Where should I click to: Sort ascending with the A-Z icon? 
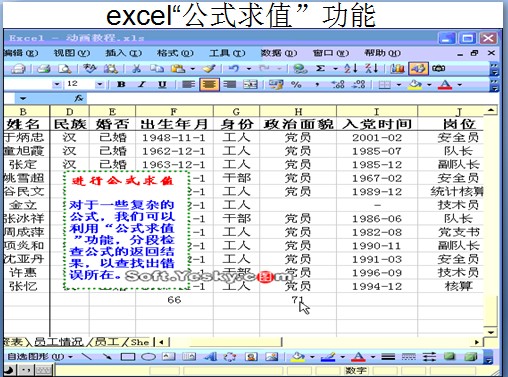[351, 69]
